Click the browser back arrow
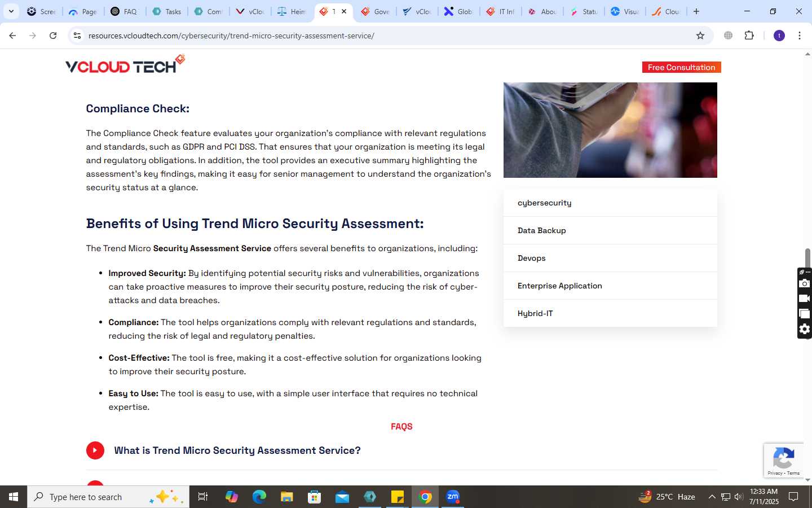The image size is (812, 508). [12, 36]
